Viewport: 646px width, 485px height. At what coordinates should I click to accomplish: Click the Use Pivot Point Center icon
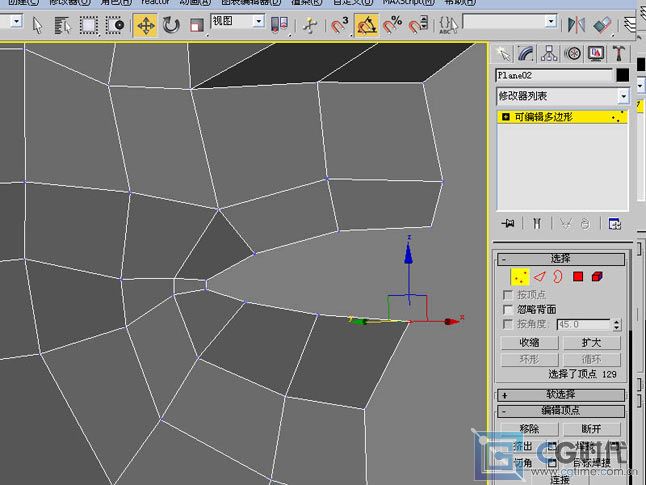pyautogui.click(x=279, y=25)
